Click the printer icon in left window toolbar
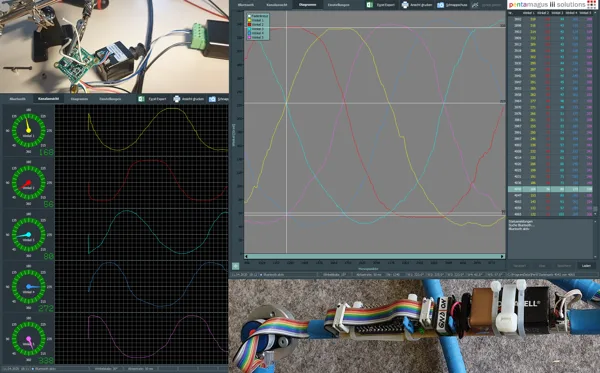Viewport: 600px width, 373px height. (x=176, y=99)
